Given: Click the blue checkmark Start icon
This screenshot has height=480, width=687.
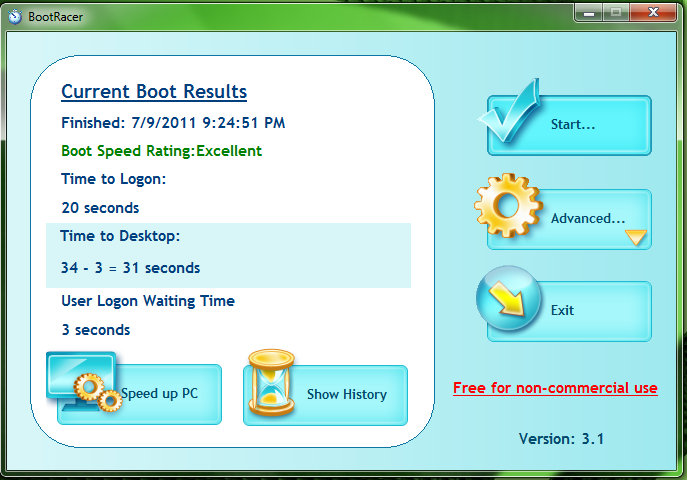Looking at the screenshot, I should pos(508,110).
